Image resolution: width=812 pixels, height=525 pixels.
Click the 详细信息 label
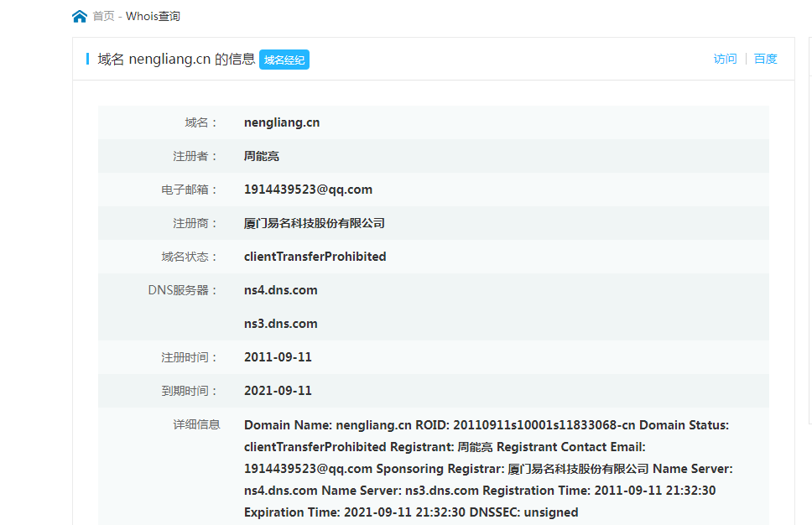(196, 424)
